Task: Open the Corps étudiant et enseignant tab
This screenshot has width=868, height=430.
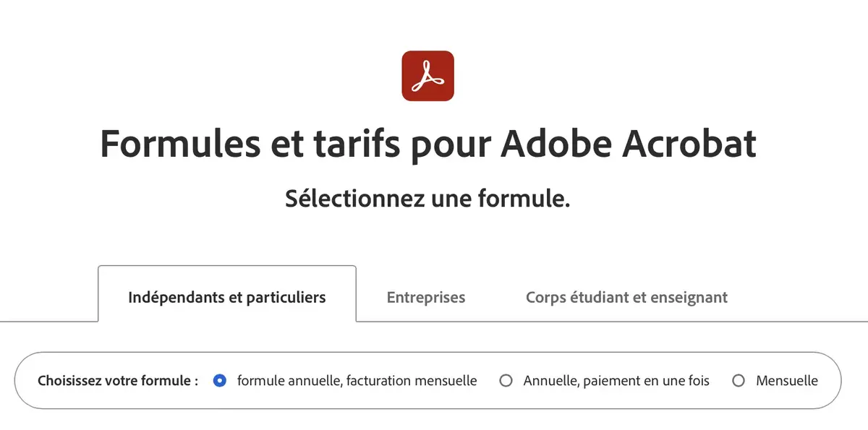Action: tap(626, 297)
